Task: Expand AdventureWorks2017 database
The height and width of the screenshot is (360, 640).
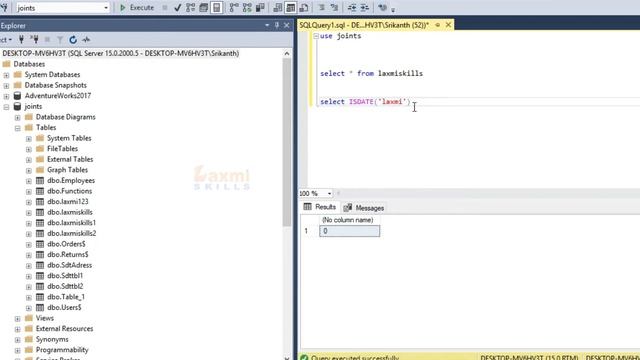Action: click(x=6, y=96)
